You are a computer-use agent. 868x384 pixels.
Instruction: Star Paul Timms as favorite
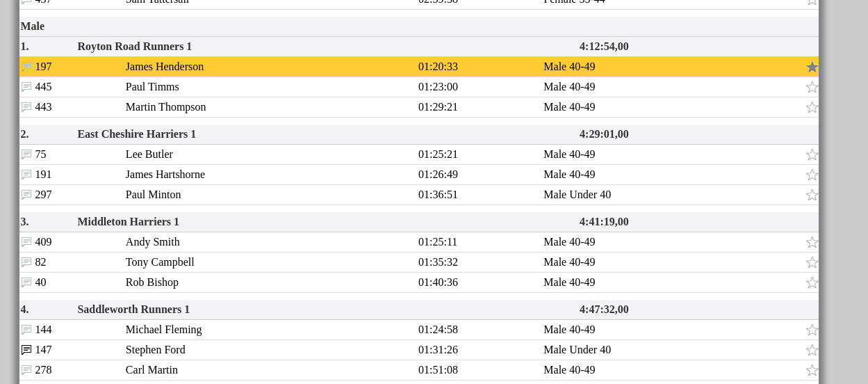(812, 88)
